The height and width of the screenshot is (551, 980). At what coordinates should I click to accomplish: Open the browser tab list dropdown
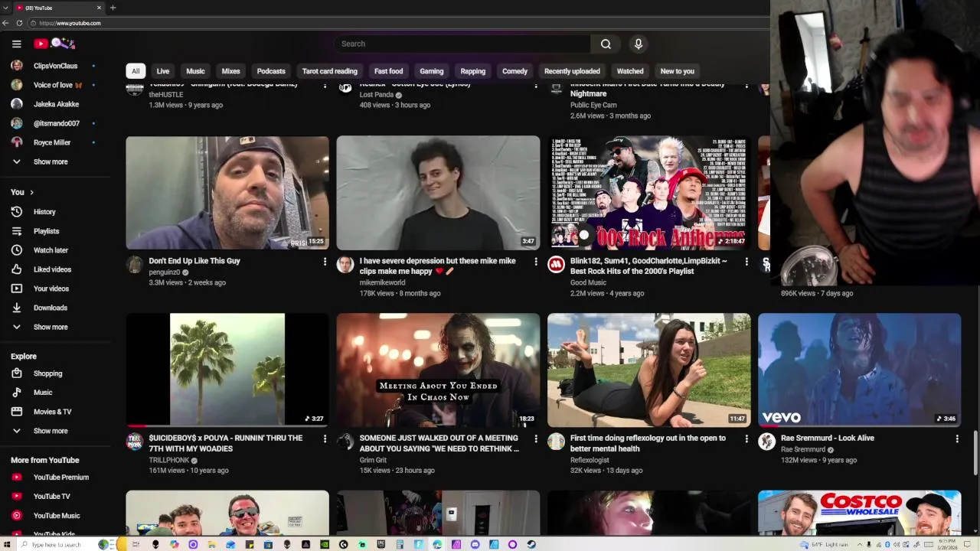(6, 8)
